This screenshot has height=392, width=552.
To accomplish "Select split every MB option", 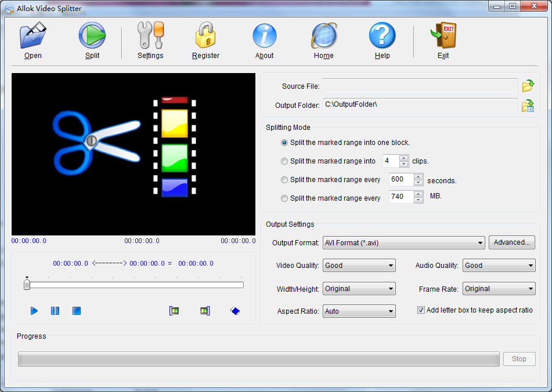I will (284, 199).
